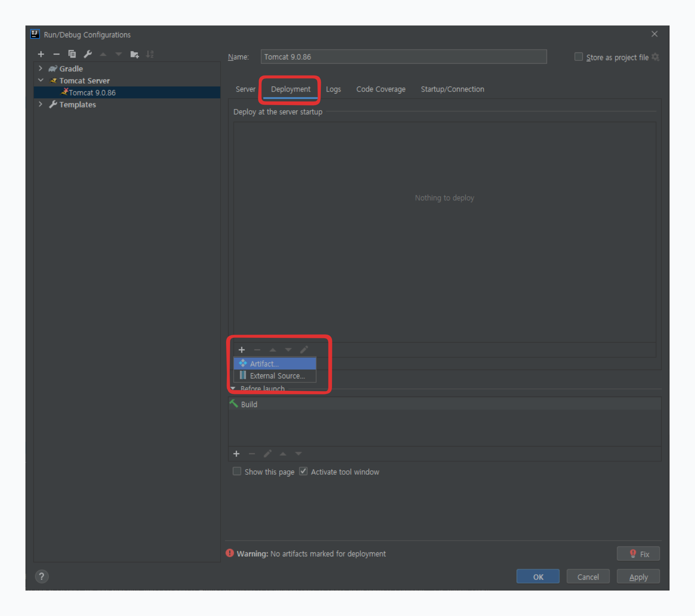Viewport: 695px width, 616px height.
Task: Collapse the Tomcat Server tree node
Action: (x=41, y=80)
